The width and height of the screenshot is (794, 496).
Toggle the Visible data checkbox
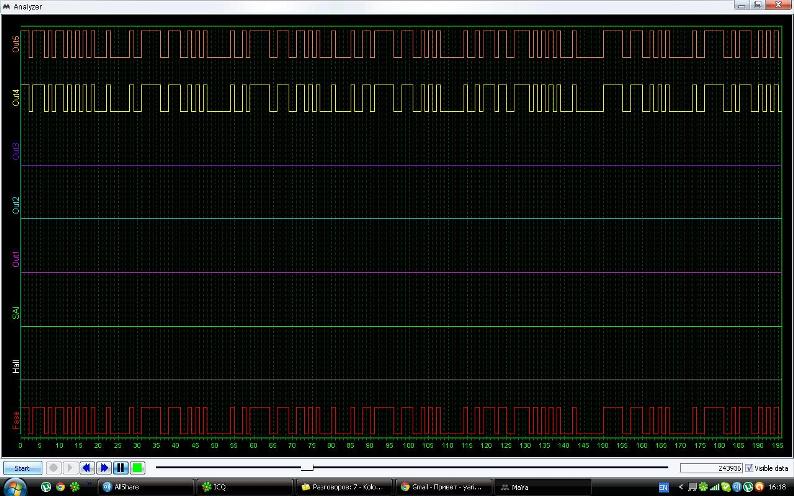[749, 468]
